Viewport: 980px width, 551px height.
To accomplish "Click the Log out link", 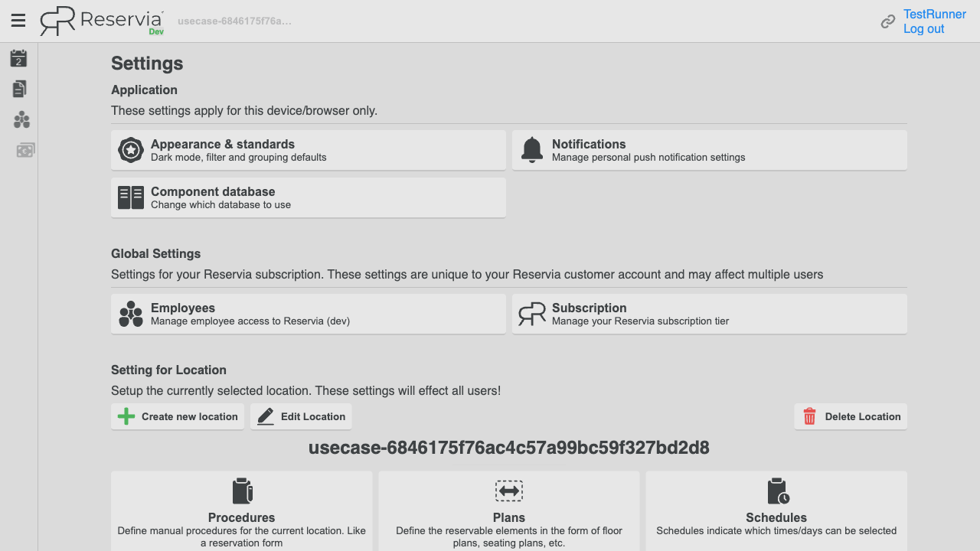I will pos(924,29).
